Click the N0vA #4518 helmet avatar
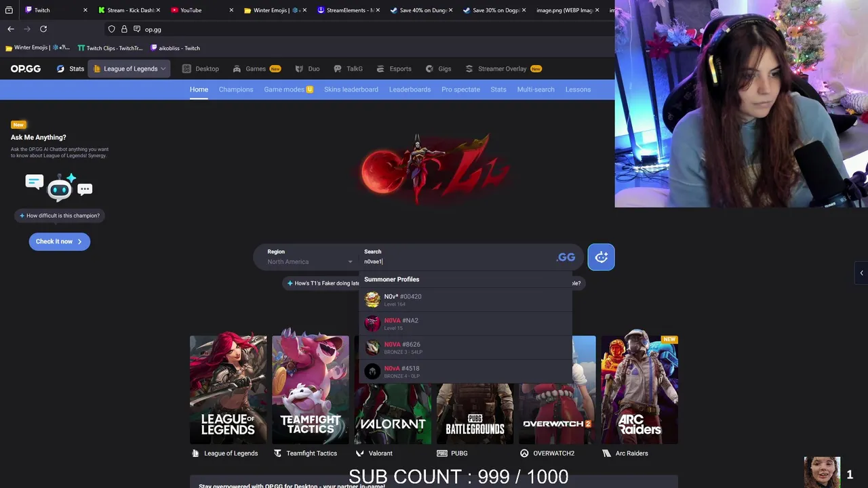The height and width of the screenshot is (488, 868). (x=372, y=371)
